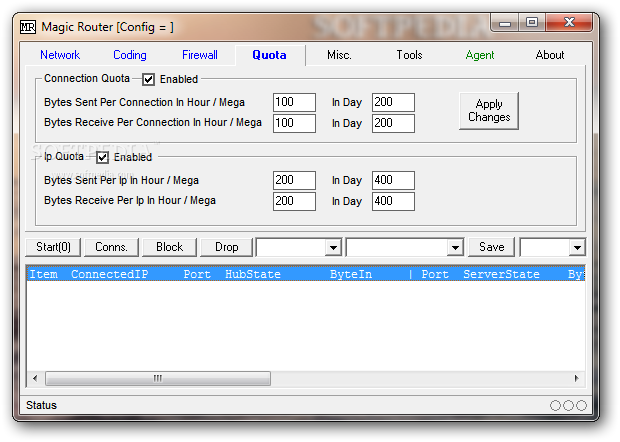Toggle Ip Quota Enabled checkbox

(102, 157)
